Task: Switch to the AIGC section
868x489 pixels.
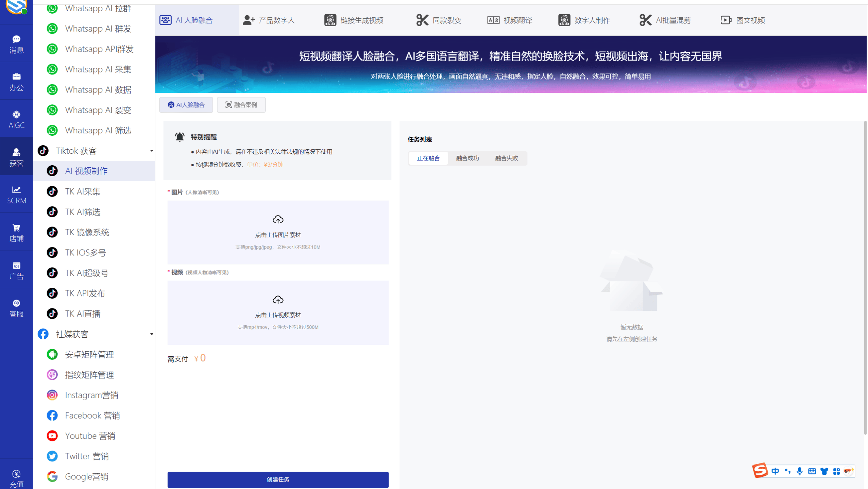Action: 16,119
